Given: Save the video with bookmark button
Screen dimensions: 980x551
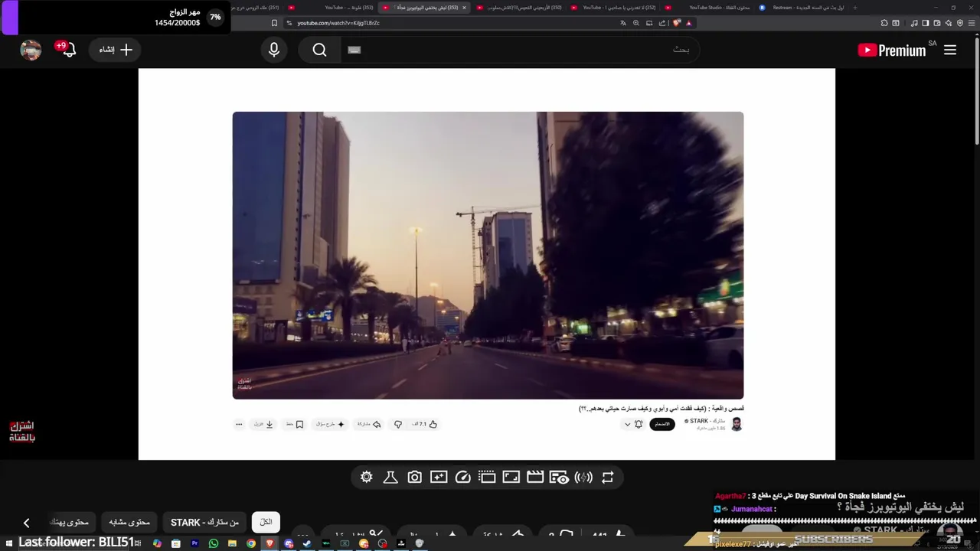Looking at the screenshot, I should pyautogui.click(x=295, y=424).
